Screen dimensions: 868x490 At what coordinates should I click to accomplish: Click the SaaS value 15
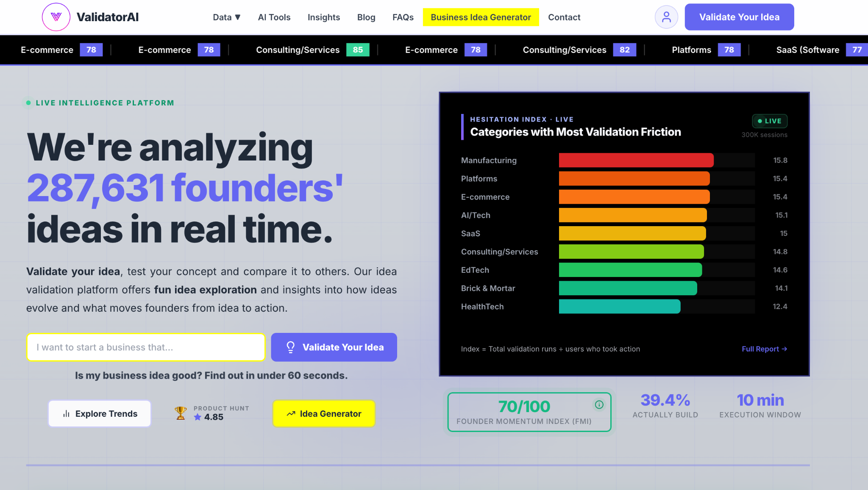pos(784,234)
